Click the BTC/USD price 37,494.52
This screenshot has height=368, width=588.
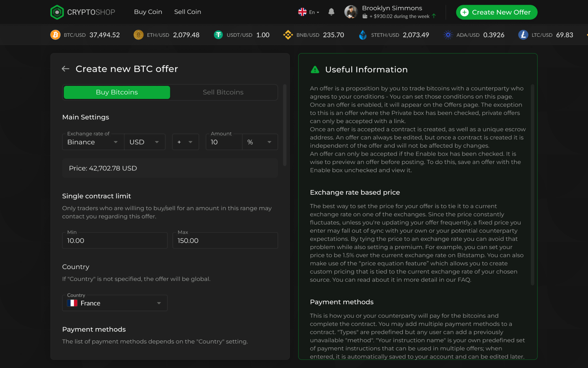(x=105, y=35)
